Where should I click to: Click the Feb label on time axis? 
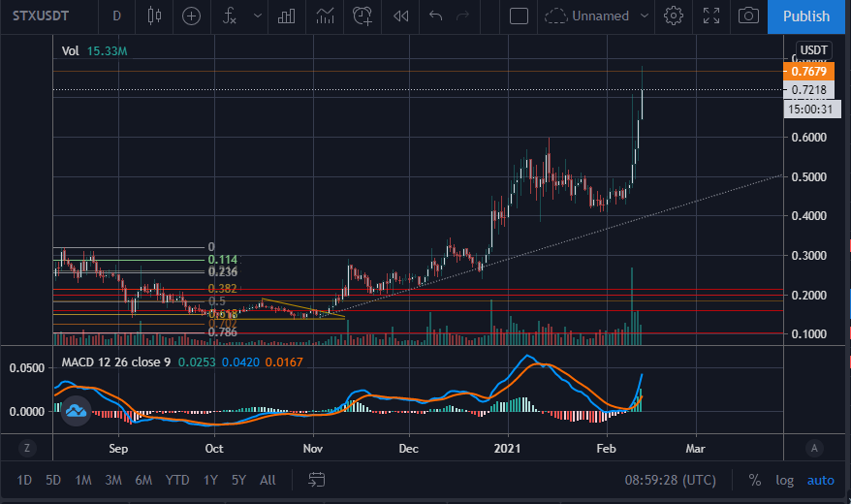tap(606, 449)
